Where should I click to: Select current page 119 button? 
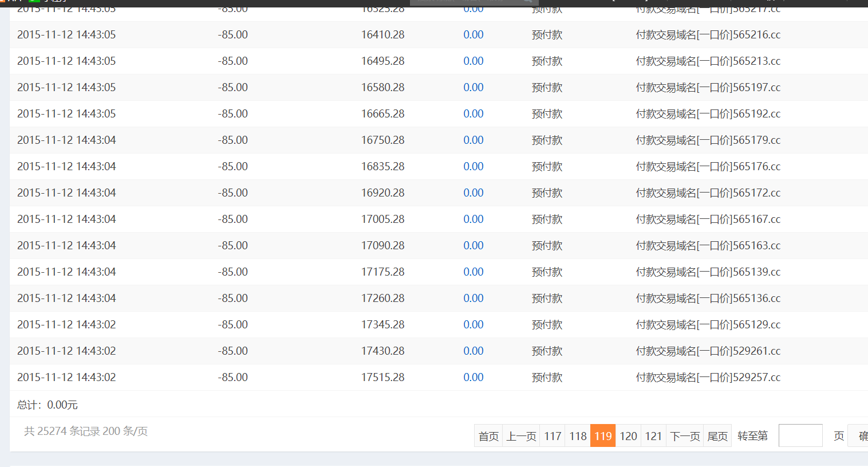(x=603, y=436)
